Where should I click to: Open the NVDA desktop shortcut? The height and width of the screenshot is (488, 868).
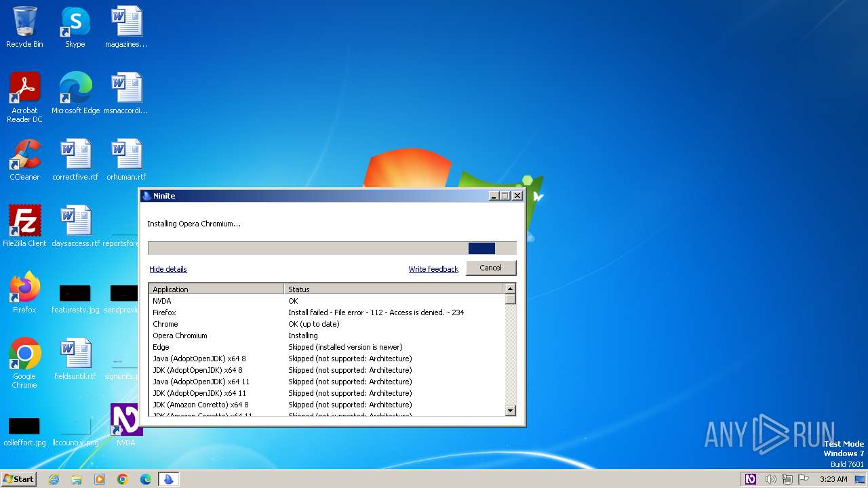coord(126,425)
